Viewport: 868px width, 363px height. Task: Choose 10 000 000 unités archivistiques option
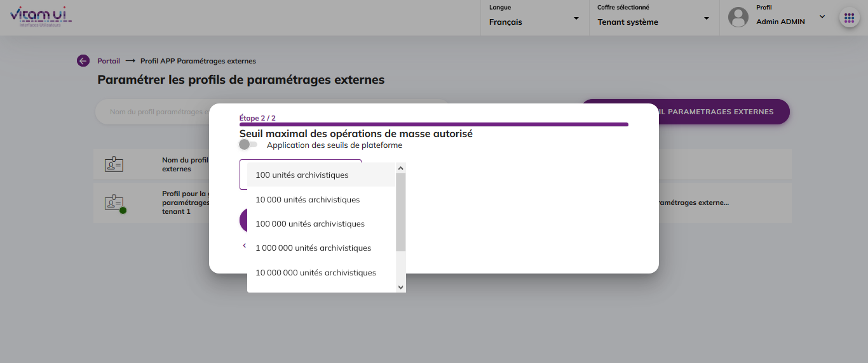pos(316,272)
